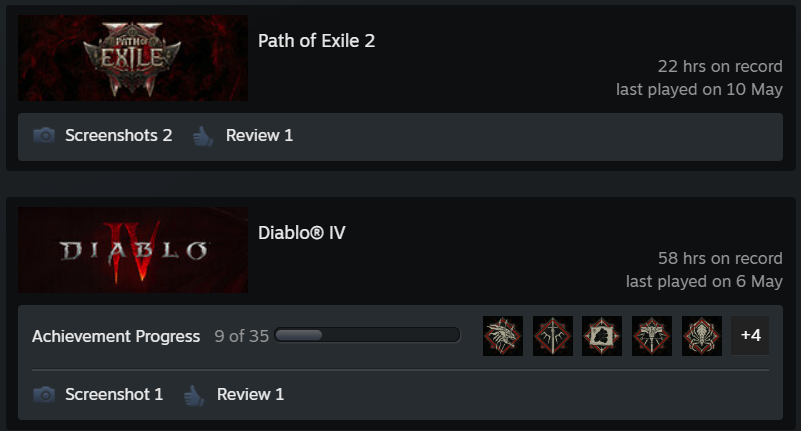This screenshot has height=431, width=801.
Task: Click the dragon head achievement icon
Action: [503, 336]
